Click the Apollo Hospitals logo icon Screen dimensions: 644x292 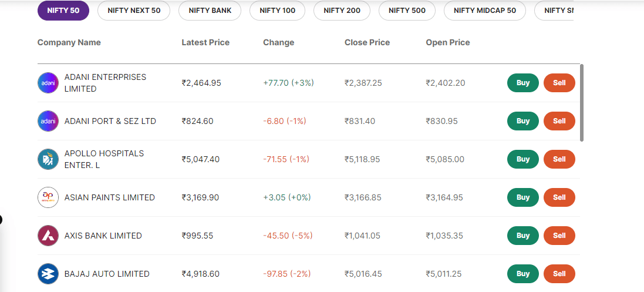point(48,159)
